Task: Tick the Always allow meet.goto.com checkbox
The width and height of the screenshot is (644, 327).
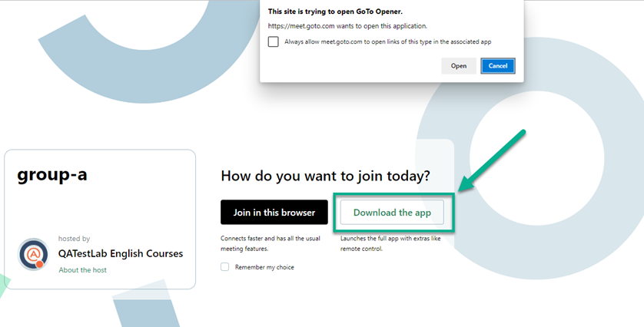Action: coord(273,41)
